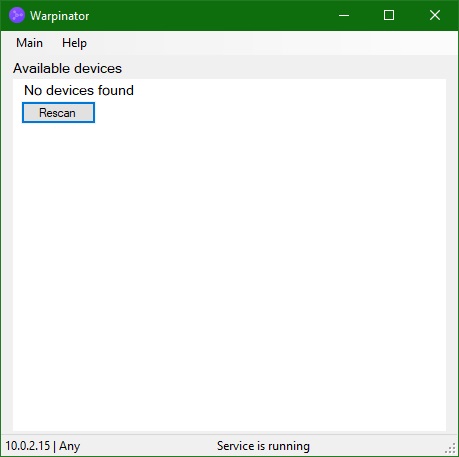Click the Available devices heading

point(67,68)
